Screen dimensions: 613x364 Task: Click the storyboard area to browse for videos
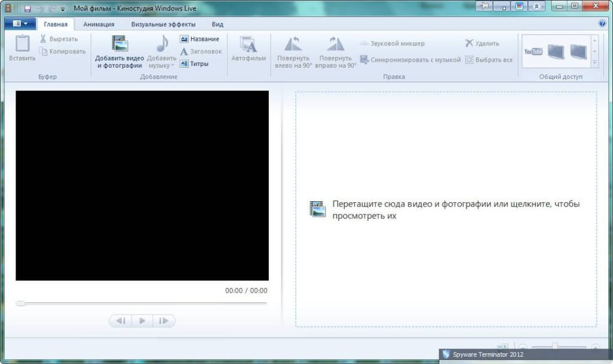tap(445, 209)
